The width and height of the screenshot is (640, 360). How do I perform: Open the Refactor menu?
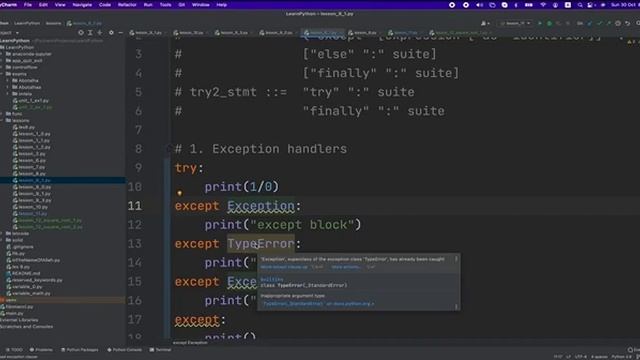coord(127,5)
